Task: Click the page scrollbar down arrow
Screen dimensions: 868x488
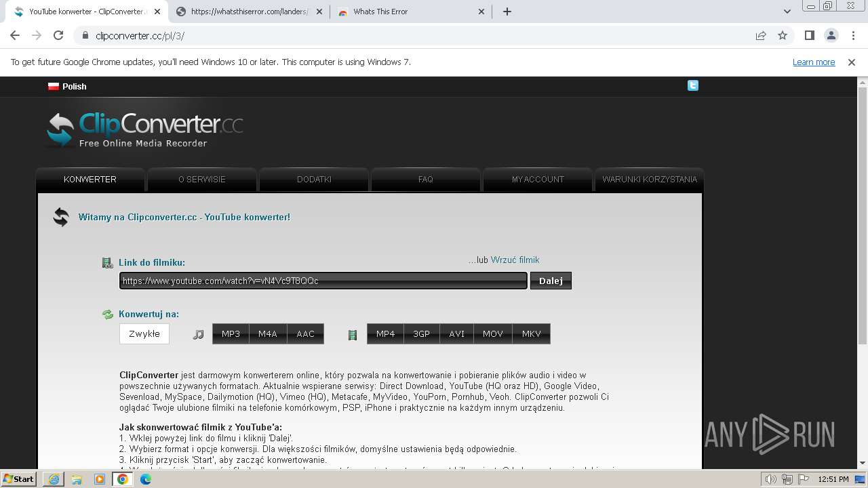Action: pyautogui.click(x=863, y=463)
